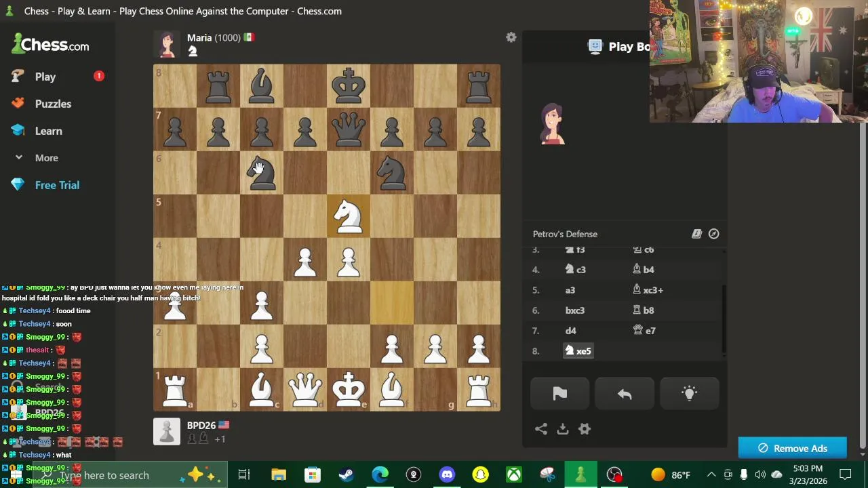This screenshot has height=488, width=868.
Task: Open Snapchat from taskbar
Action: [x=481, y=474]
